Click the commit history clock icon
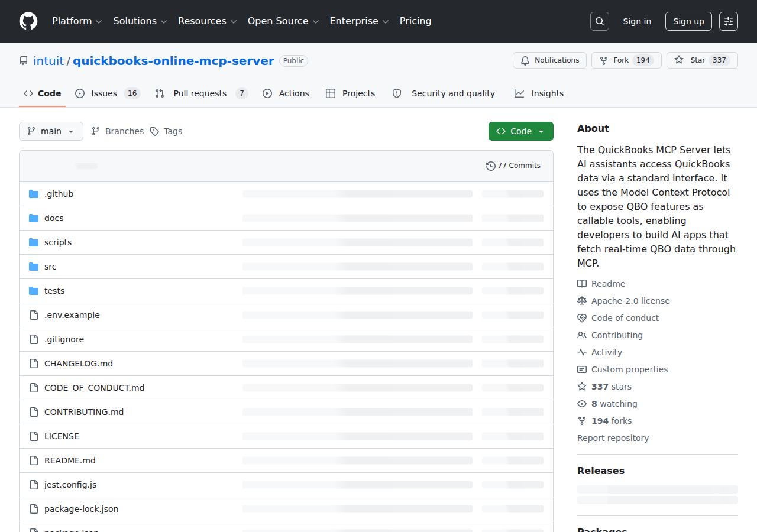Screen dimensions: 757x532 [x=490, y=166]
